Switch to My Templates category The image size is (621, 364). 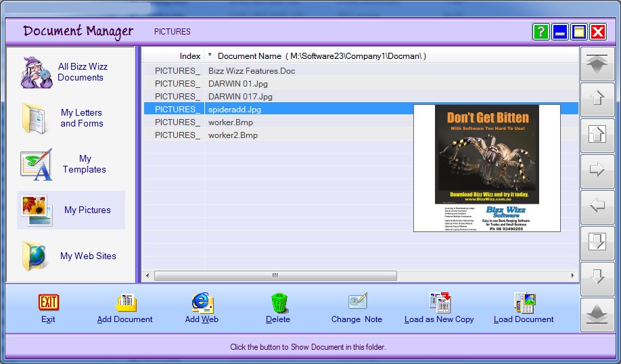(x=85, y=164)
